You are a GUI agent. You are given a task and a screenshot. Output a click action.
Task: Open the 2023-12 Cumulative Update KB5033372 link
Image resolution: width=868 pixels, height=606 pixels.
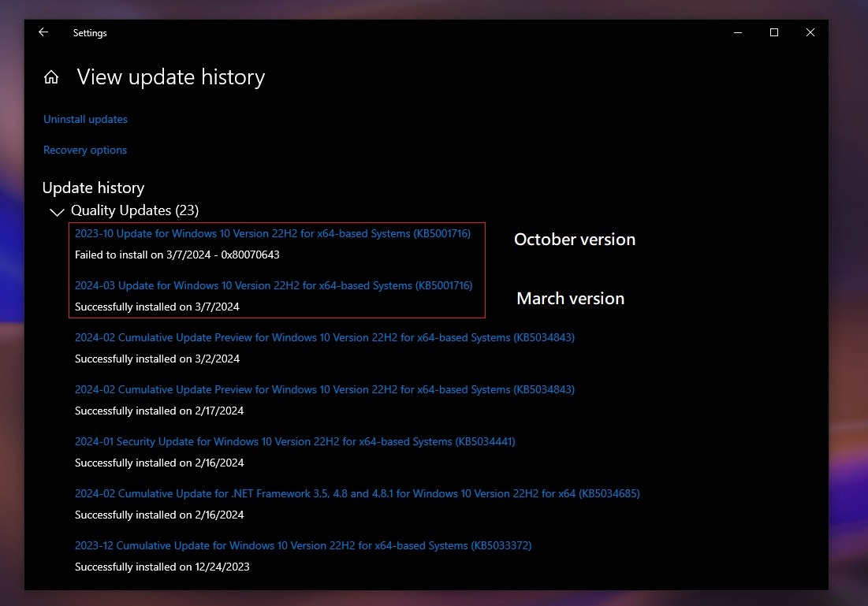click(x=303, y=545)
